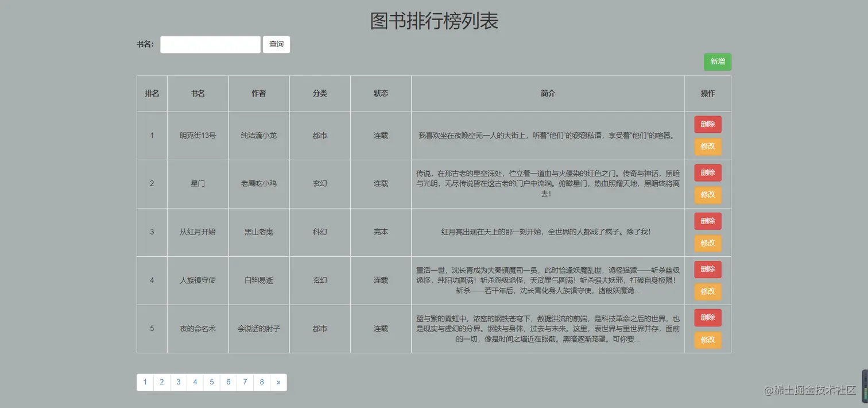Click the description starting 红月亮出现在天上
Screen dimensions: 868x408
[548, 232]
